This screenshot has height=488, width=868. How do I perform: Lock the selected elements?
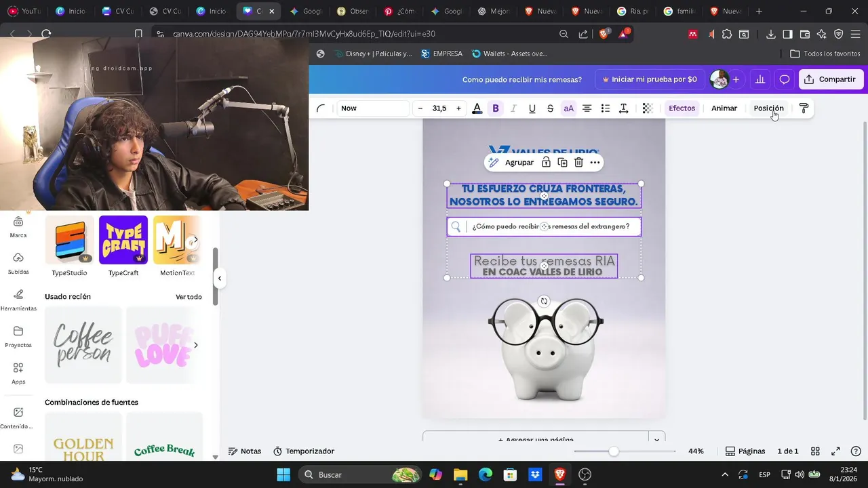546,163
